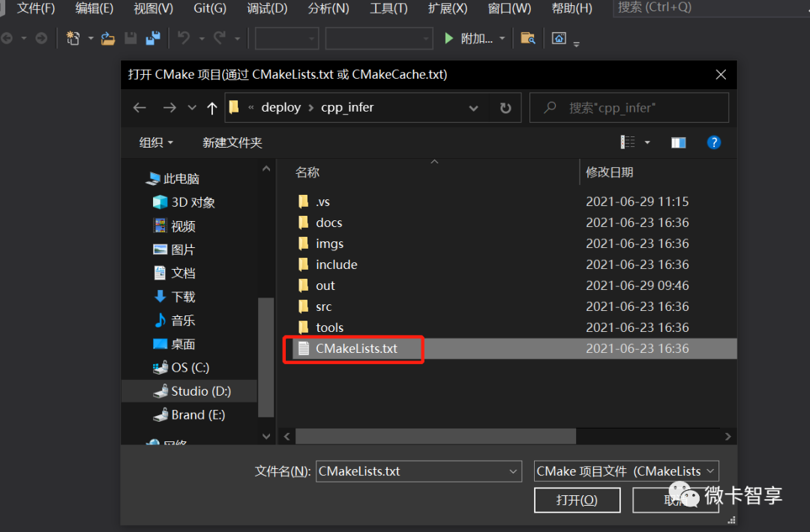Click the refresh folder icon
The image size is (810, 532).
505,108
